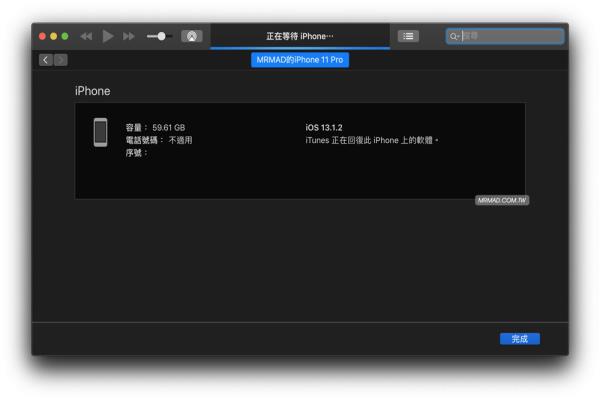Click the rewind previous track button
Viewport: 600px width, 400px height.
tap(86, 36)
